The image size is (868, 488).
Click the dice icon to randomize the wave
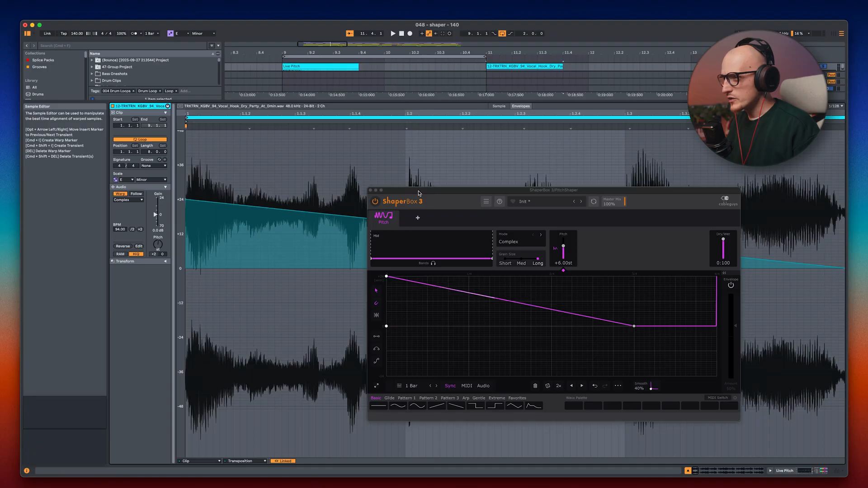[547, 386]
